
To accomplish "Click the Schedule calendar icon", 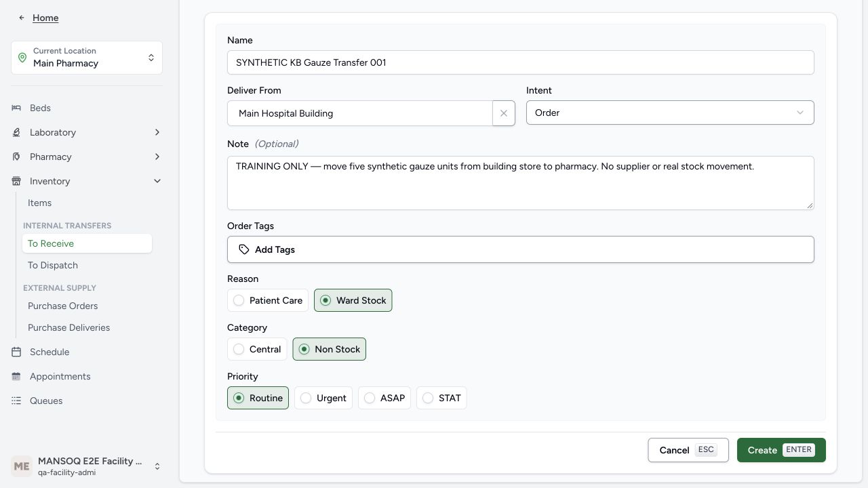I will [x=16, y=352].
